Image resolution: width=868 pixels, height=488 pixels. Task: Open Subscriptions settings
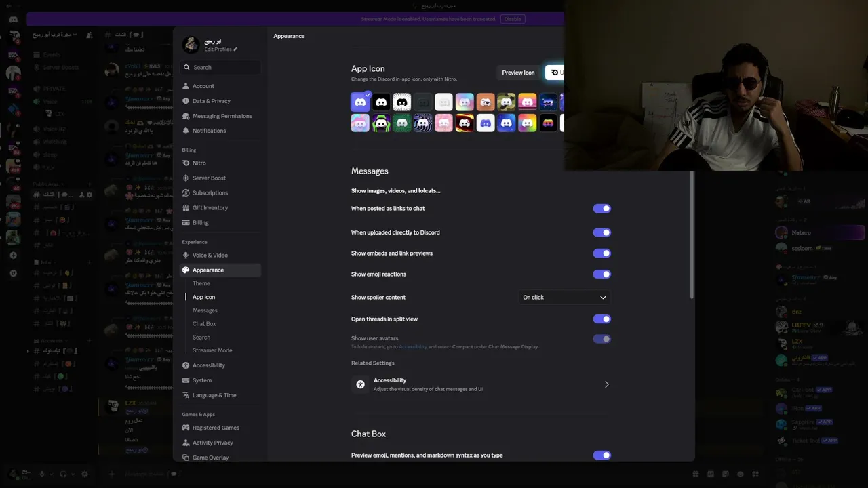(x=220, y=193)
